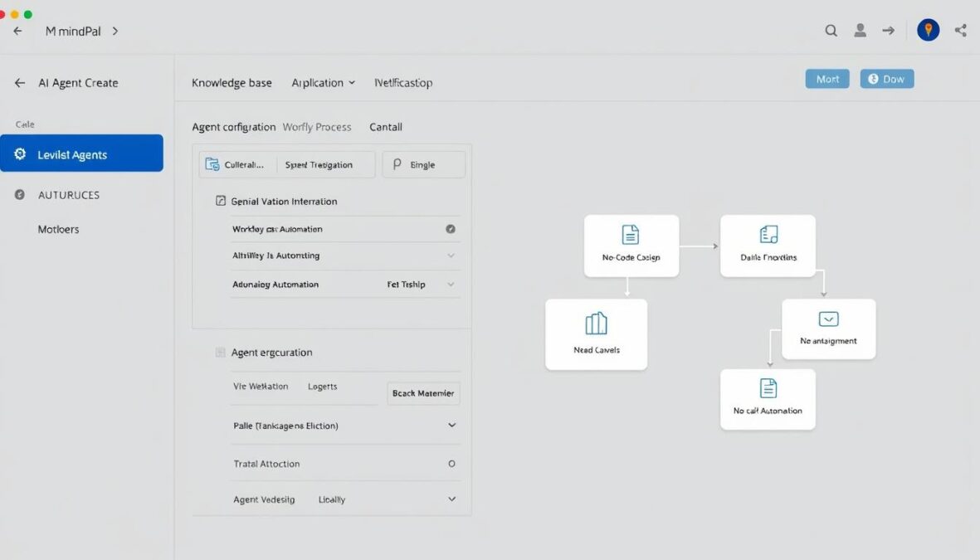Screen dimensions: 980x560
Task: Toggle Workday Automation on
Action: tap(451, 228)
